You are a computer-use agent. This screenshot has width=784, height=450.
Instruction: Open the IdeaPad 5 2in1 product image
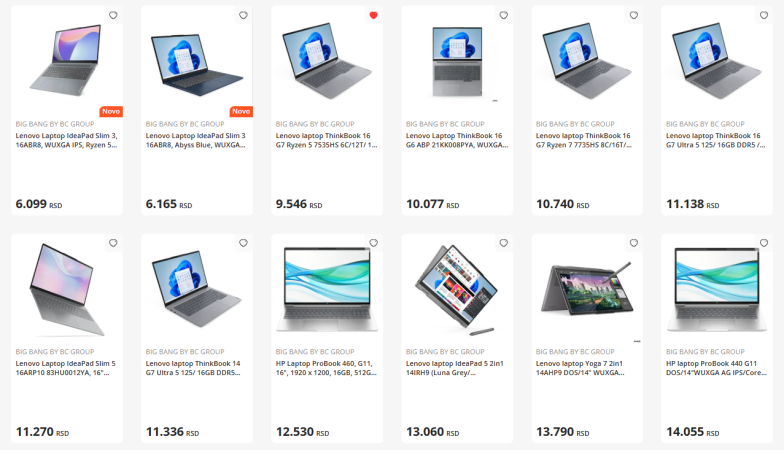click(456, 290)
